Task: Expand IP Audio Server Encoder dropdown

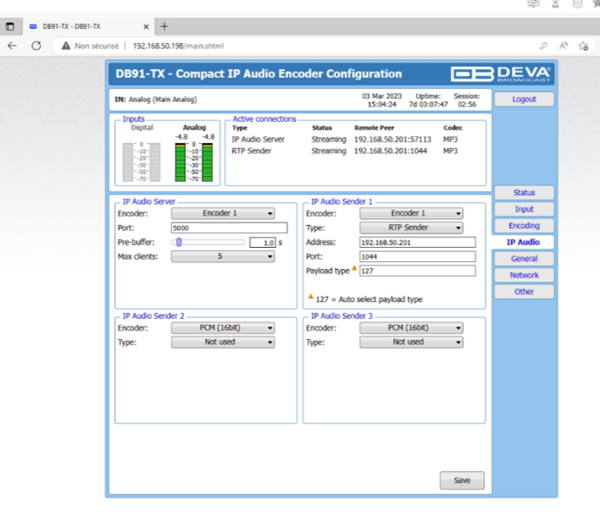Action: pos(223,213)
